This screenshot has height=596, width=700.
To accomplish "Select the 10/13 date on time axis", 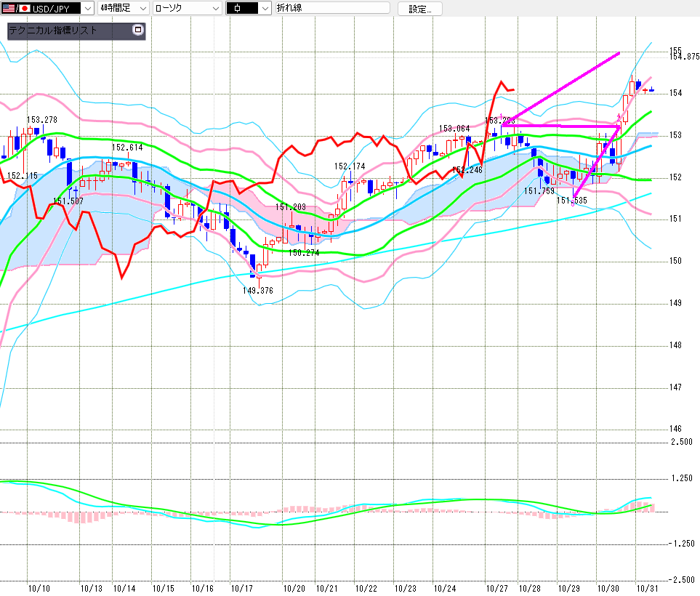I will coord(92,587).
